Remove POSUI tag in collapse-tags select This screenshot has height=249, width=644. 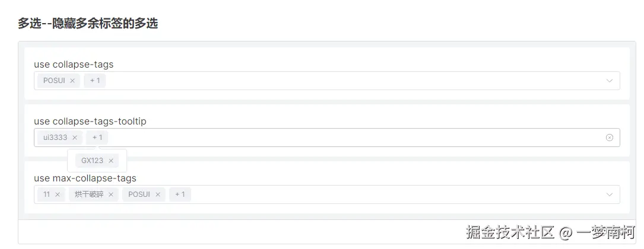pyautogui.click(x=72, y=81)
